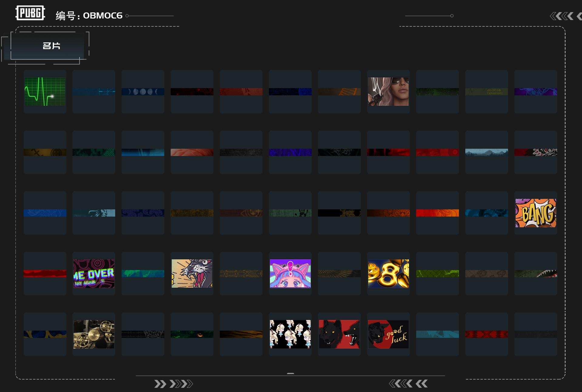The width and height of the screenshot is (582, 392).
Task: Pick the pink cat-ear anime girl nameplate
Action: [290, 273]
